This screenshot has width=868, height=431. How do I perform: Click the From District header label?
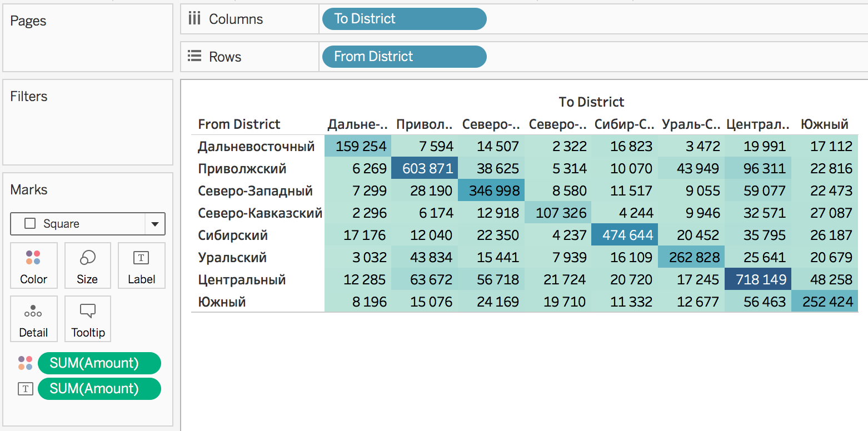coord(239,124)
